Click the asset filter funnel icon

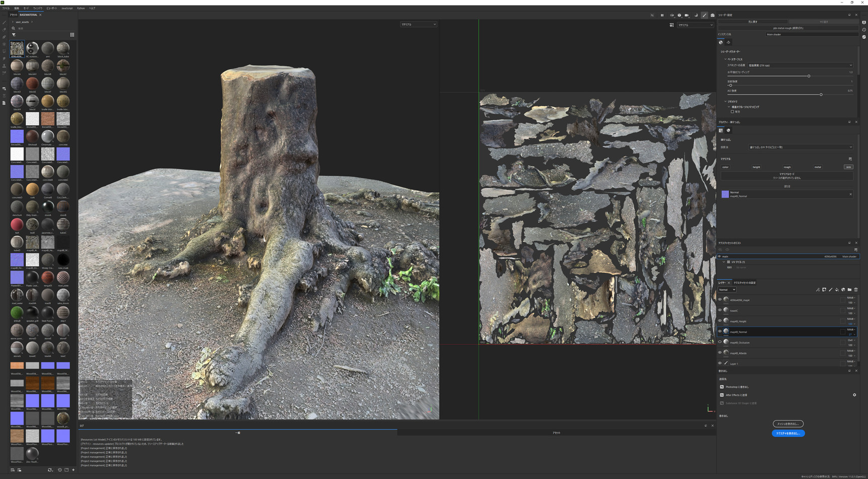pyautogui.click(x=14, y=35)
